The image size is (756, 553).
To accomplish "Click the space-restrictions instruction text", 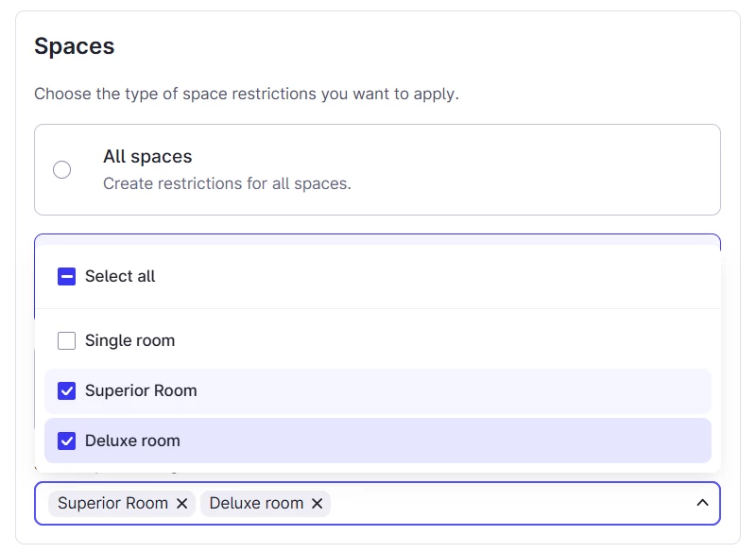I will pos(246,95).
